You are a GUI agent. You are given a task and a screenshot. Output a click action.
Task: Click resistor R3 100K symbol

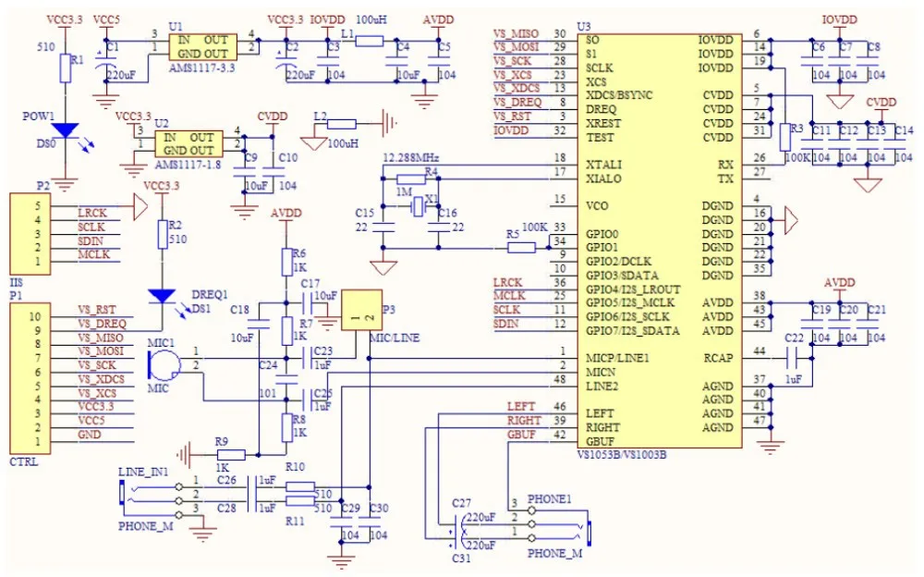pyautogui.click(x=784, y=138)
